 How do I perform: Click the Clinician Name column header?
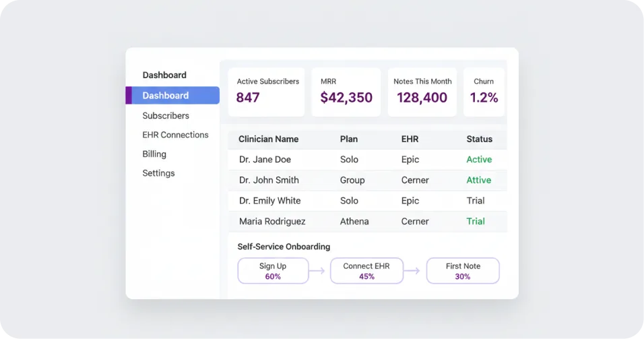(x=268, y=140)
